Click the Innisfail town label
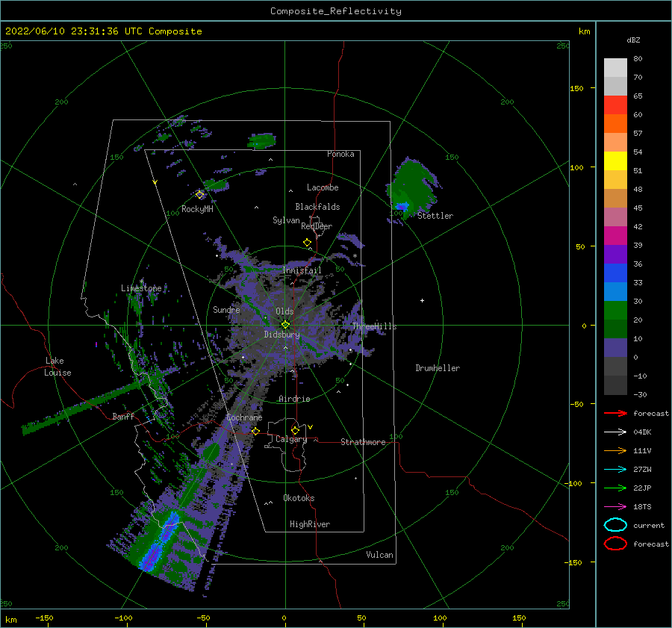The width and height of the screenshot is (672, 628). pos(302,270)
